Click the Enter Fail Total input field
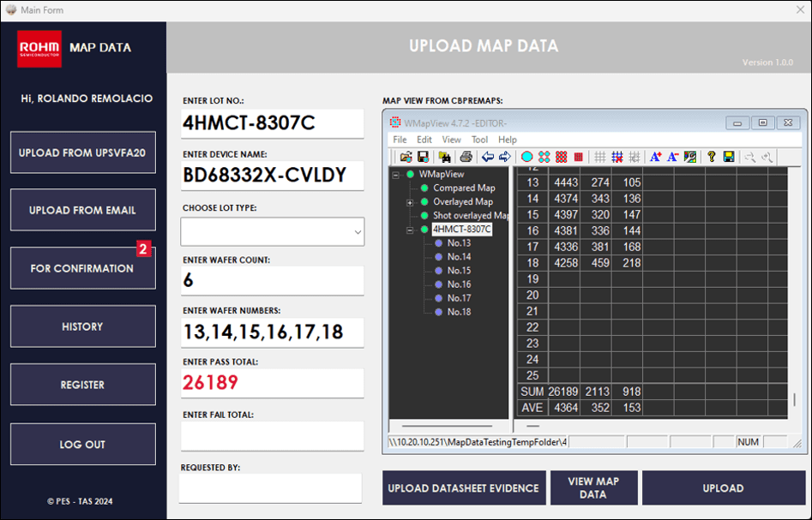Screen dimensions: 812x520 coord(272,436)
